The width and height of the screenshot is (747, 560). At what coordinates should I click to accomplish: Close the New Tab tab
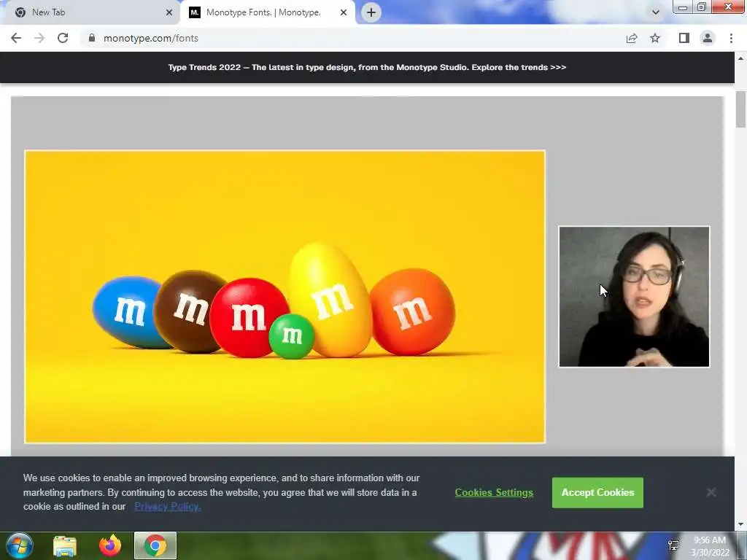coord(169,12)
